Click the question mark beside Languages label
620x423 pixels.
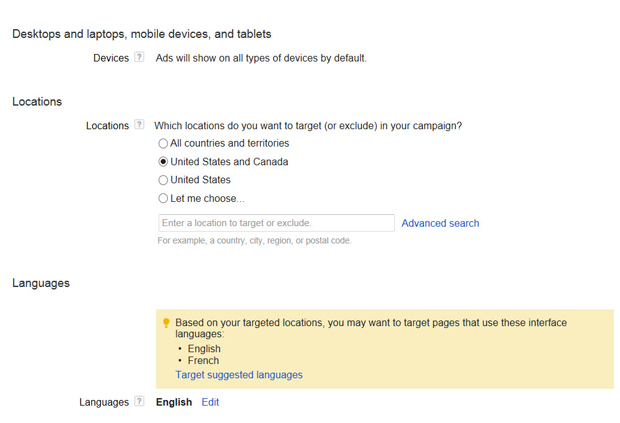(x=140, y=402)
